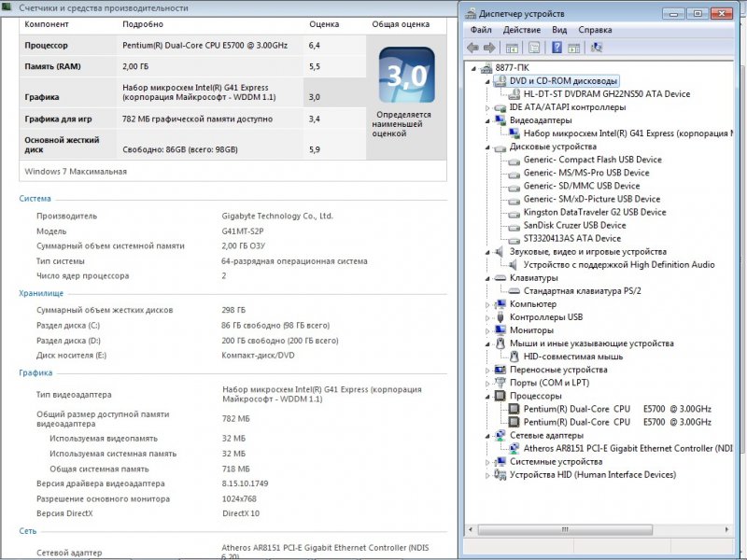Select the Kingston DataTraveler G2 USB Device
Image resolution: width=747 pixels, height=560 pixels.
click(595, 212)
